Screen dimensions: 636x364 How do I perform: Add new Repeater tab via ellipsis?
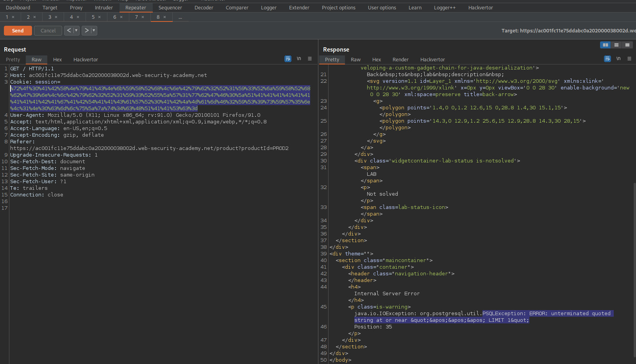tap(180, 17)
